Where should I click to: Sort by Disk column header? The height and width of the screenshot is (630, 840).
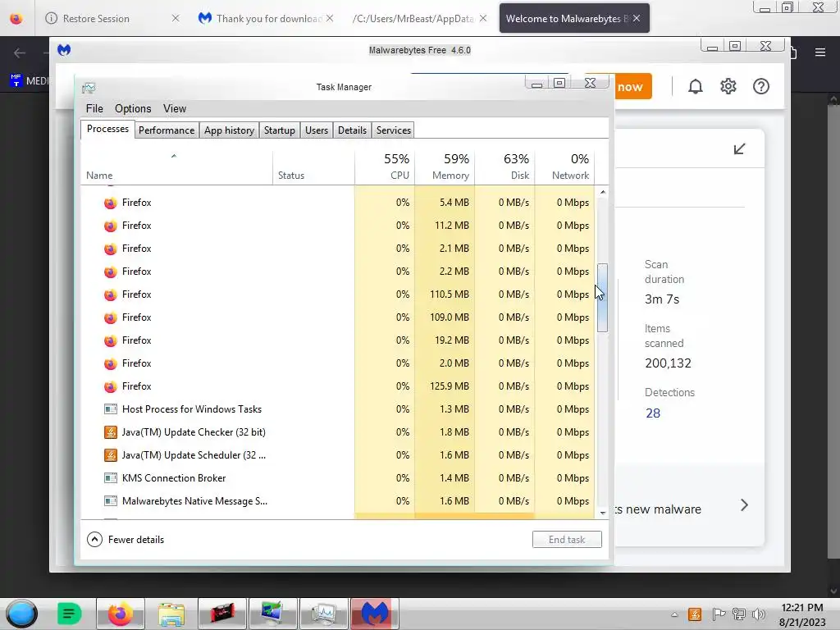[504, 167]
